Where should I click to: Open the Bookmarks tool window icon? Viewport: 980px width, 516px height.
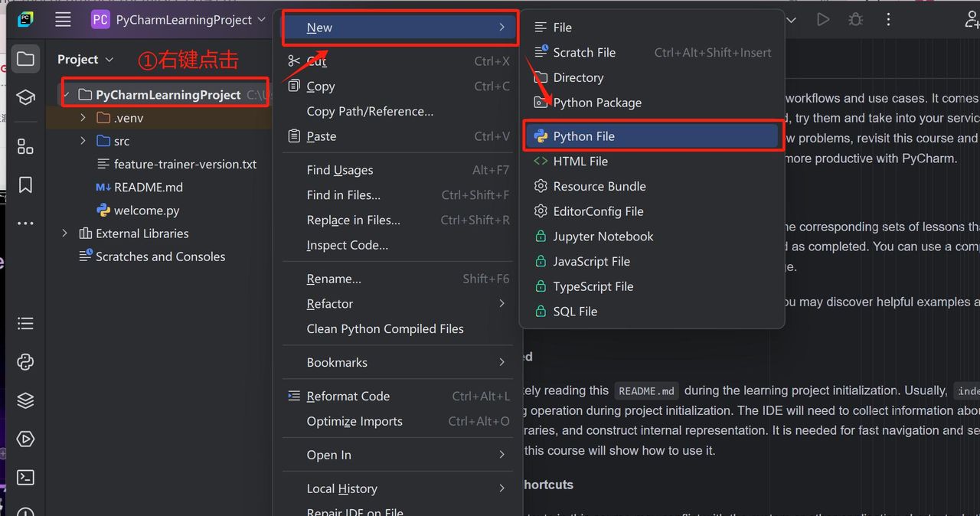tap(25, 185)
